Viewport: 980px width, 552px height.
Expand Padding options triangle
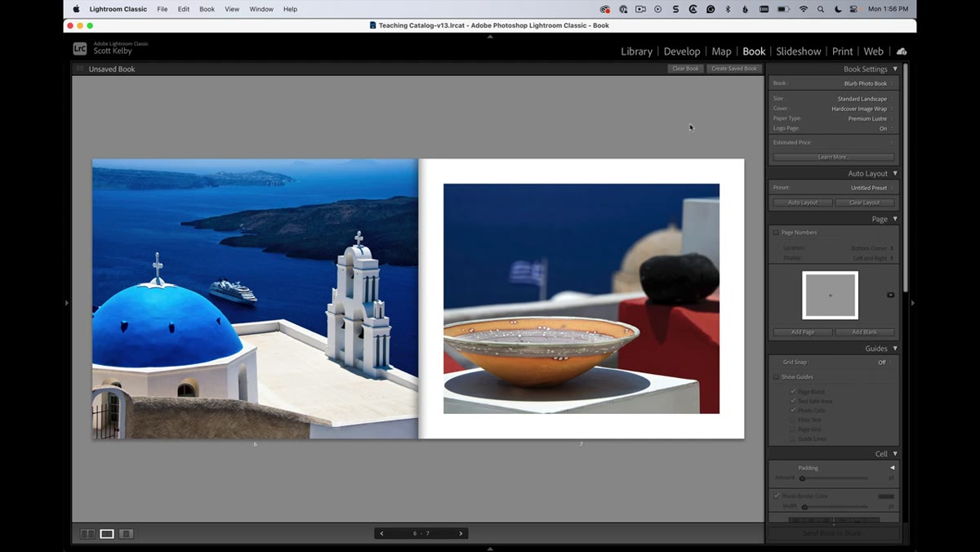pyautogui.click(x=892, y=468)
